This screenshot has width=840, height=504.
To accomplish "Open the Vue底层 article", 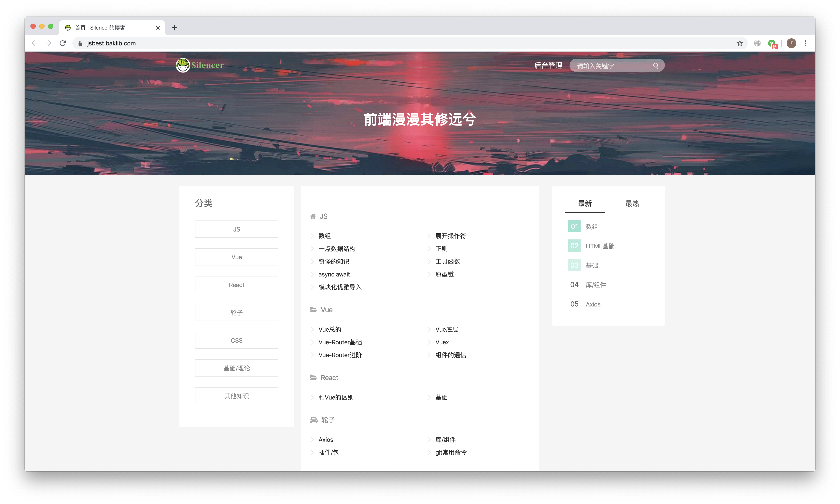I will pyautogui.click(x=446, y=329).
